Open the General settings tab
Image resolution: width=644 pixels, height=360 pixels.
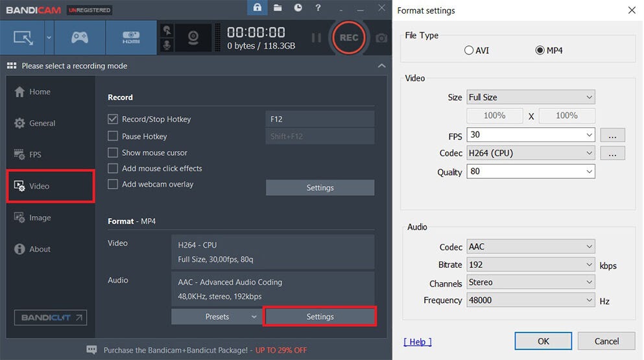[x=51, y=123]
